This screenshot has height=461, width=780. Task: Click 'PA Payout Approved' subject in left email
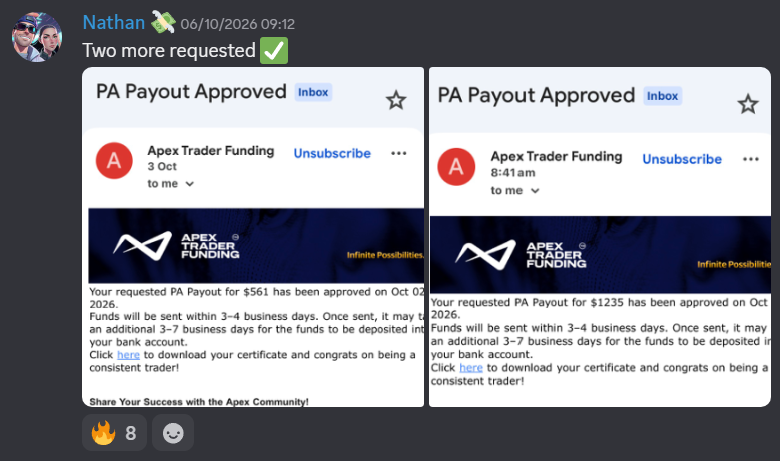[x=191, y=92]
